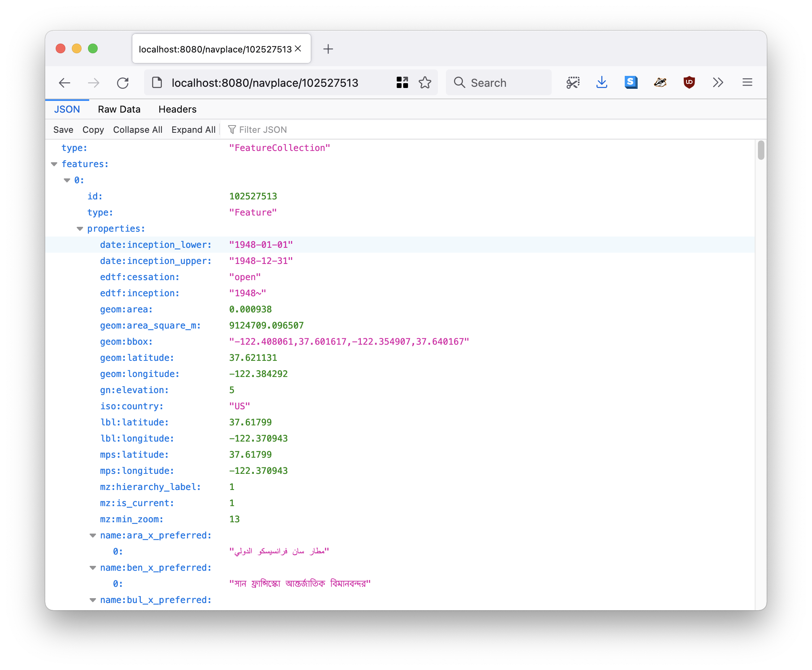This screenshot has height=670, width=812.
Task: Click the blue S extension icon
Action: (x=631, y=83)
